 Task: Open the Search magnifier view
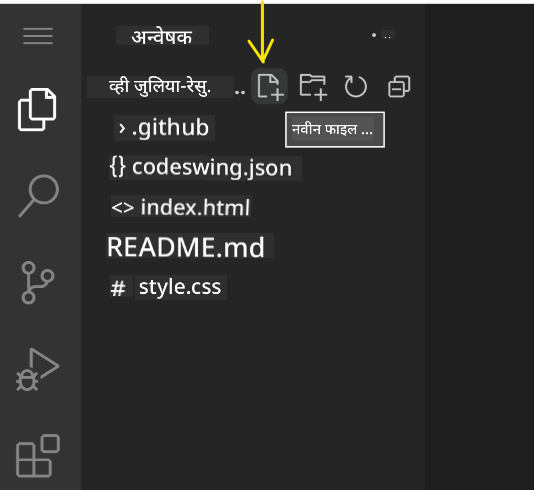pos(38,195)
